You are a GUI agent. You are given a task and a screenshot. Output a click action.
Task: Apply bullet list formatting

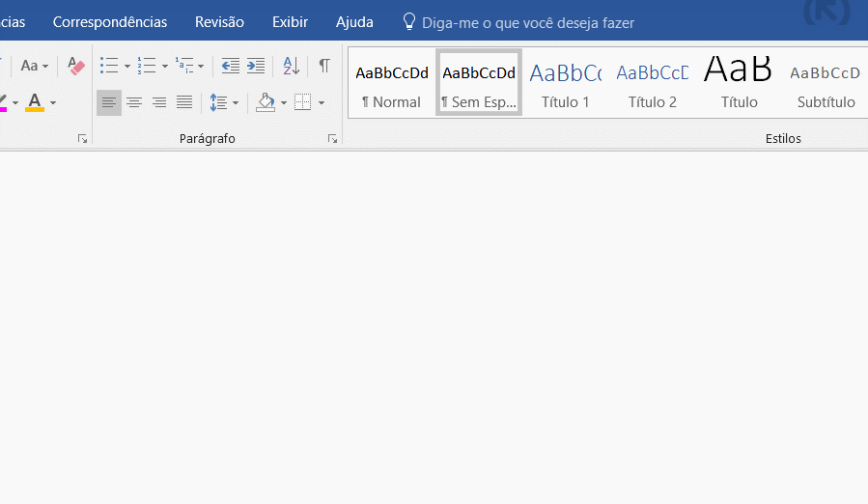(x=109, y=66)
